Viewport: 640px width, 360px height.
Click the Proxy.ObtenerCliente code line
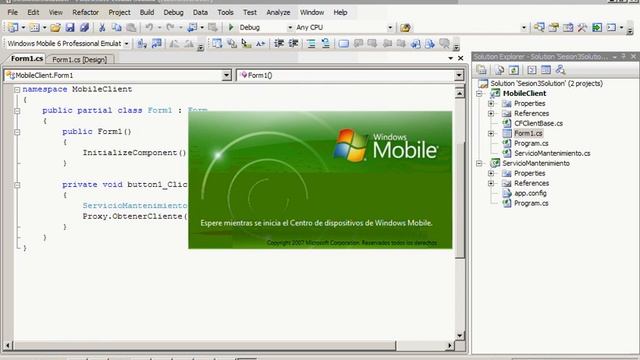pyautogui.click(x=135, y=216)
